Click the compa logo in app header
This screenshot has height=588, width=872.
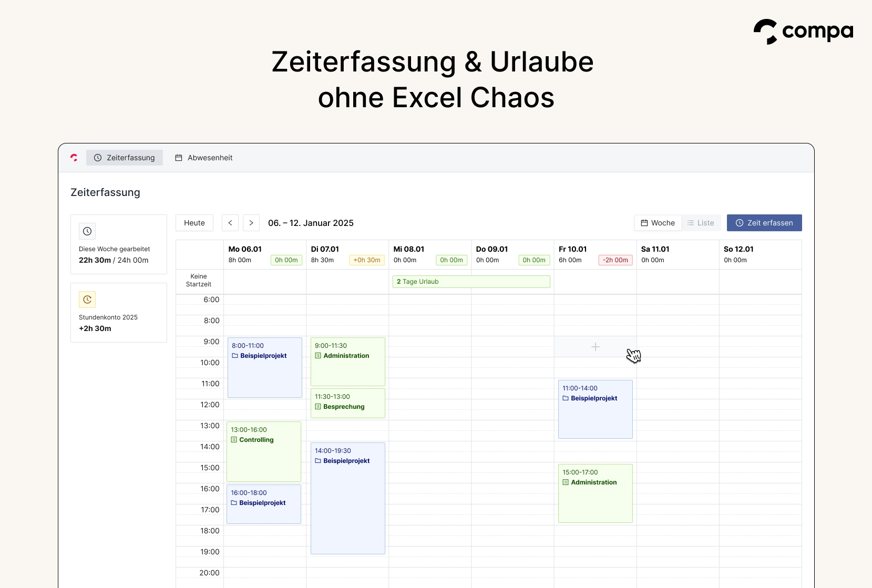74,158
